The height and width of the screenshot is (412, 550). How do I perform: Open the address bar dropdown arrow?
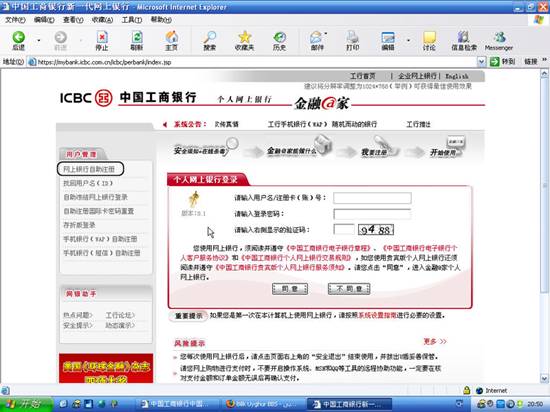[481, 62]
